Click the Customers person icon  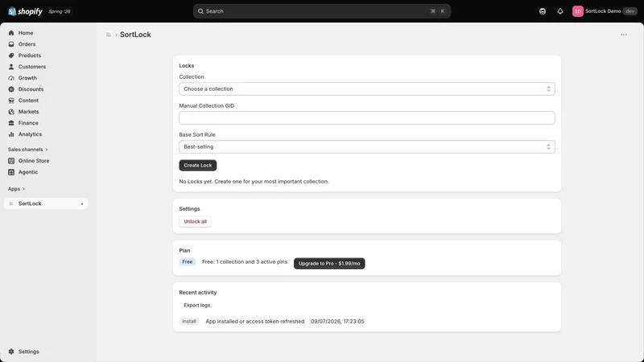[11, 67]
